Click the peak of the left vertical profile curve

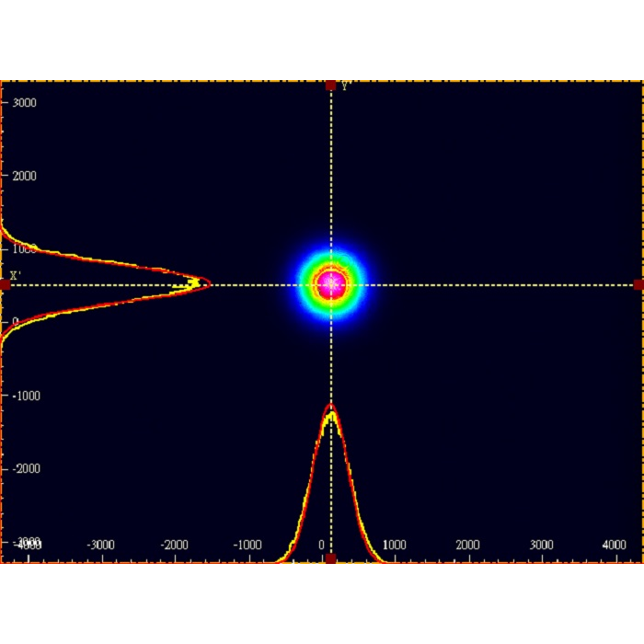click(x=208, y=283)
